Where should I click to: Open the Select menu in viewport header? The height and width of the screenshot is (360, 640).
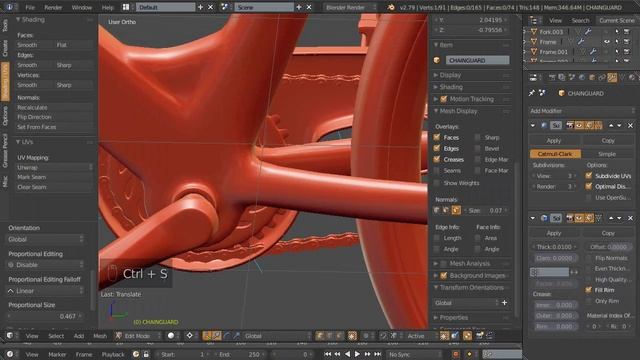click(x=56, y=336)
